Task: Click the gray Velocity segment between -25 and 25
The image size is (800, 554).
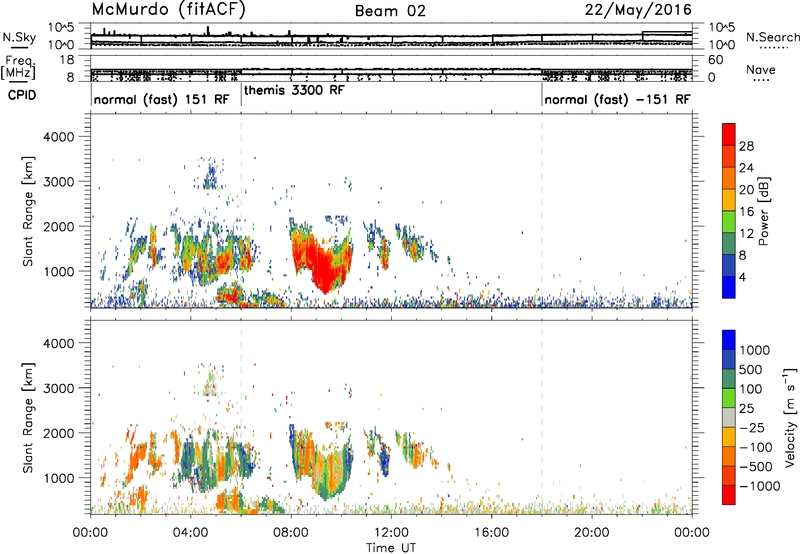Action: (x=729, y=417)
